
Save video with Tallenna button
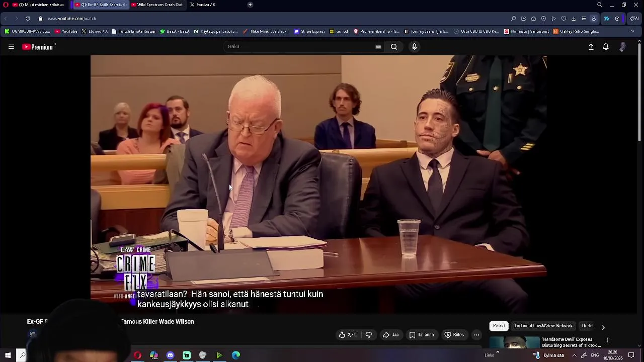click(x=422, y=335)
